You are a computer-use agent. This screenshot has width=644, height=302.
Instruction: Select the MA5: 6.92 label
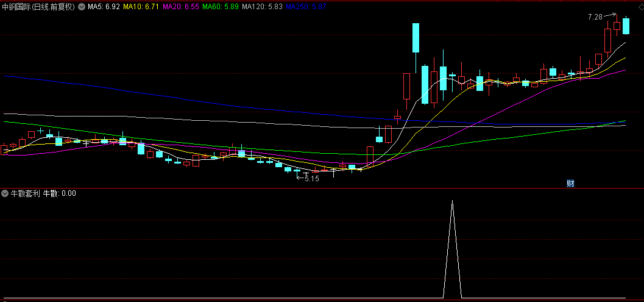(x=104, y=7)
